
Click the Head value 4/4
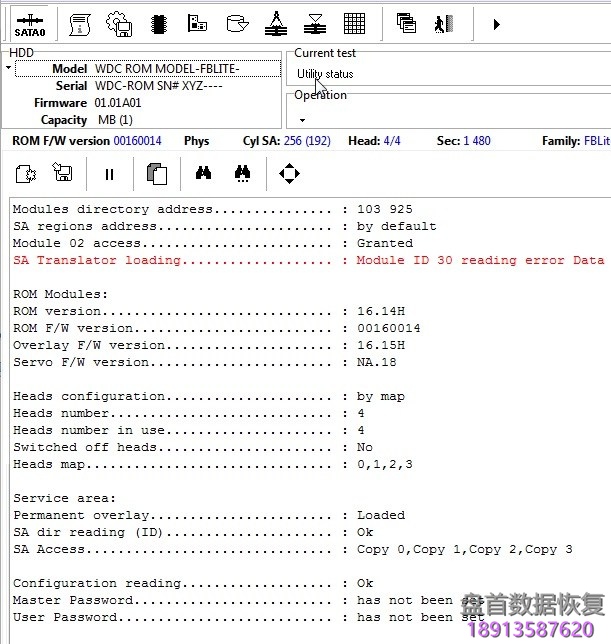point(392,141)
